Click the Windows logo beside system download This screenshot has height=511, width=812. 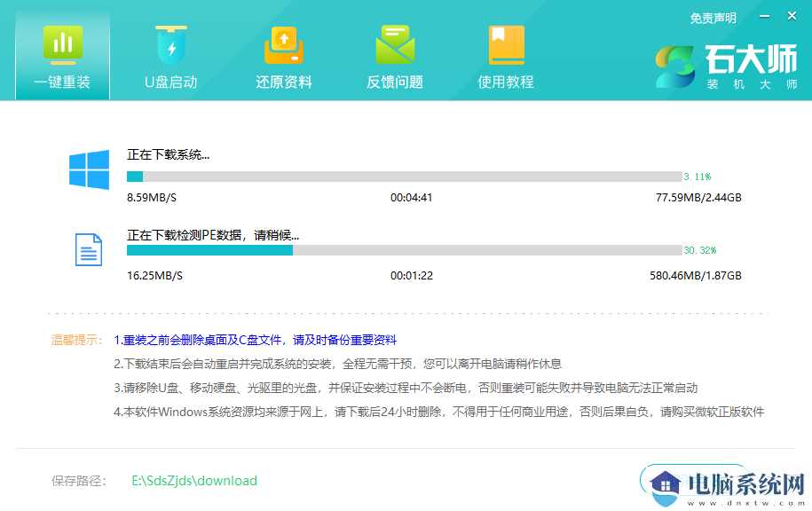click(89, 169)
